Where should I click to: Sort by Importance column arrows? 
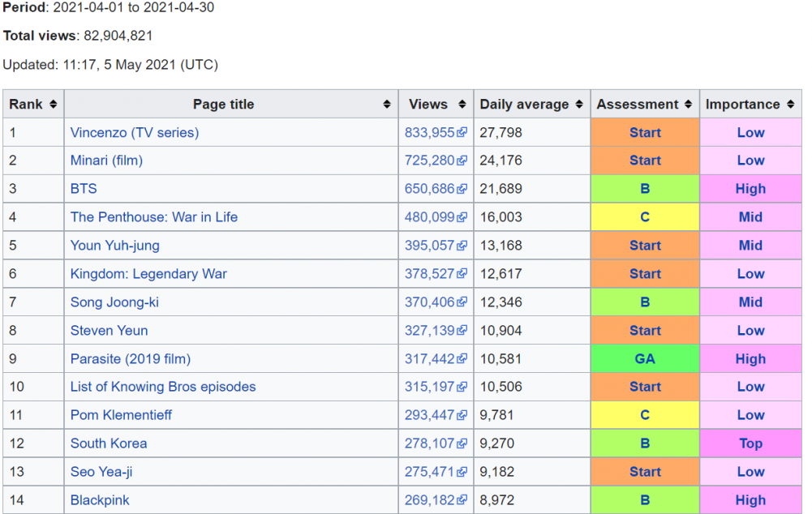coord(790,104)
